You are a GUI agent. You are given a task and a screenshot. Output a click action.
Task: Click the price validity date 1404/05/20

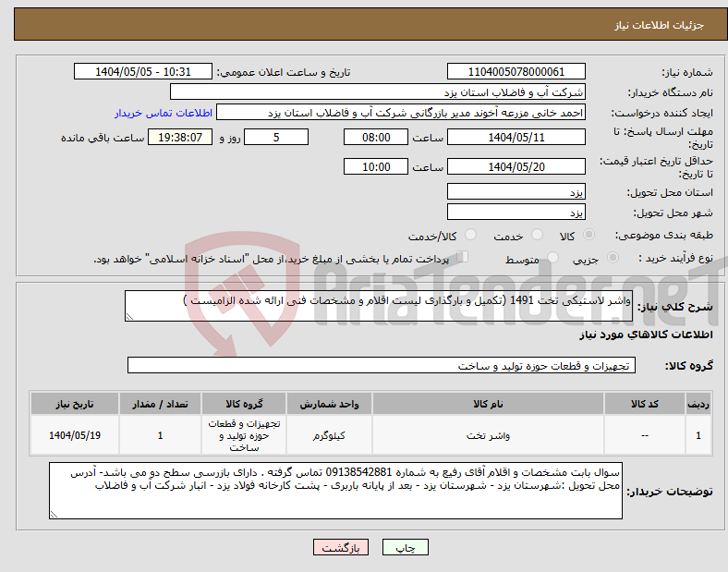[516, 166]
